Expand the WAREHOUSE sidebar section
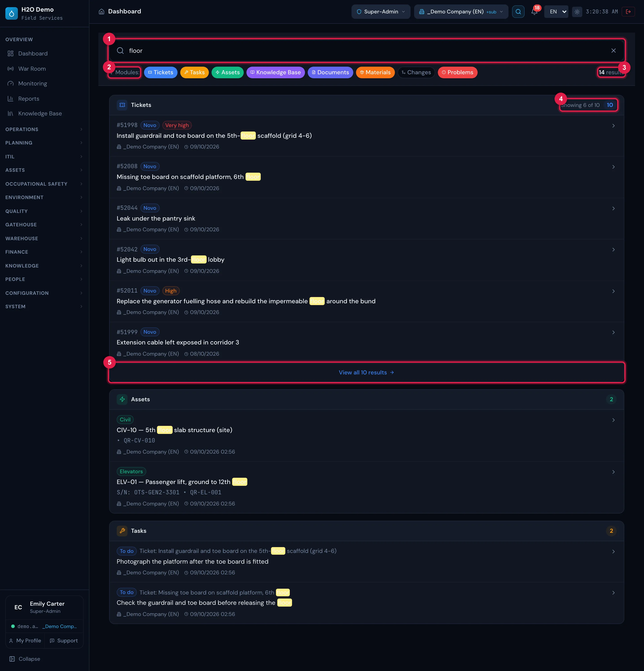This screenshot has width=644, height=671. [44, 239]
